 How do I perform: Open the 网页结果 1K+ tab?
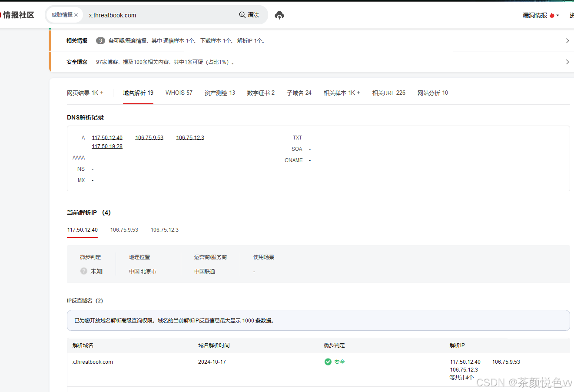[85, 93]
